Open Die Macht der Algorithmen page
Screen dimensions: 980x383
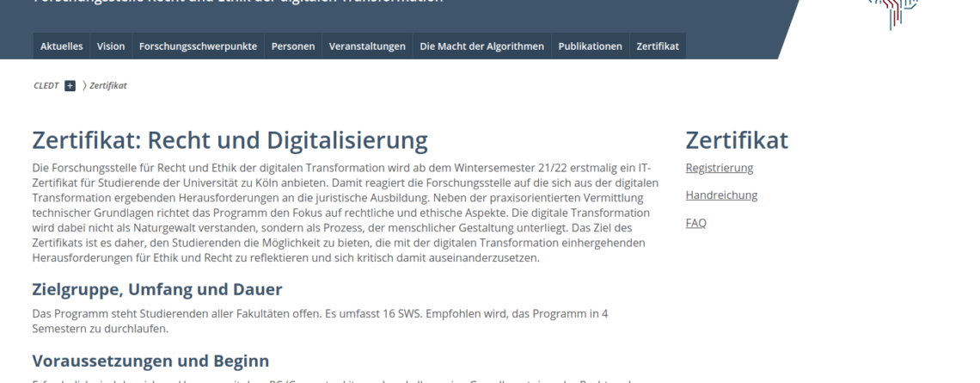(481, 46)
